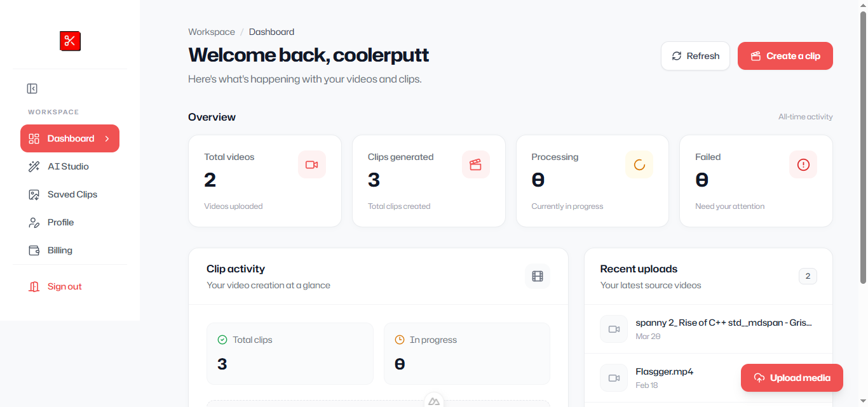
Task: Open the Dashboard page from sidebar
Action: [70, 138]
